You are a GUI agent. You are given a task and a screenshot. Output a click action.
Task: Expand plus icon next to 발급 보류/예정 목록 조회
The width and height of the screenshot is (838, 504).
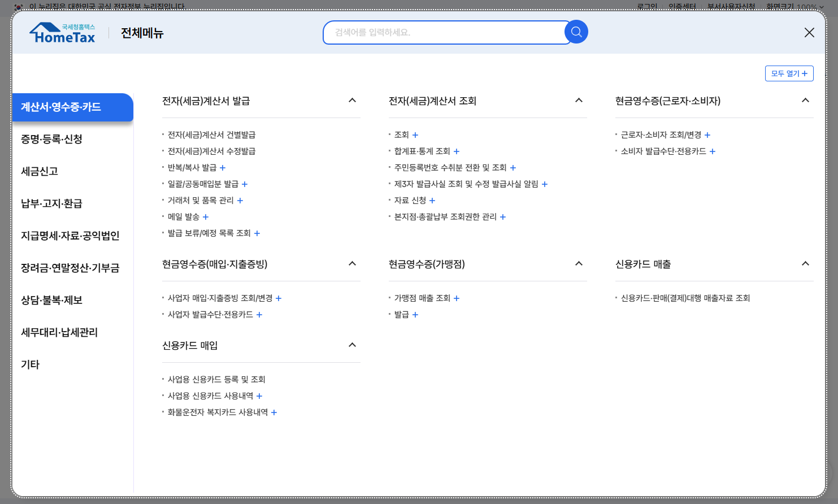257,233
